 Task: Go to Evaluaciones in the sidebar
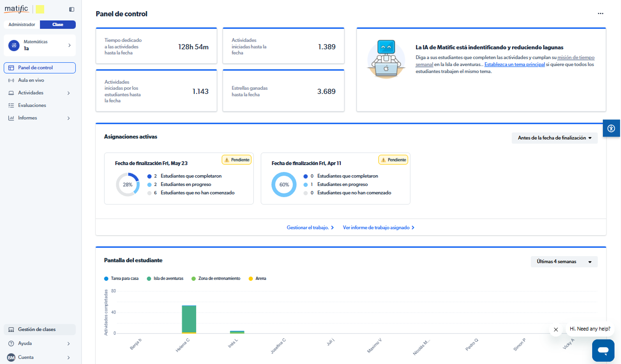click(32, 106)
